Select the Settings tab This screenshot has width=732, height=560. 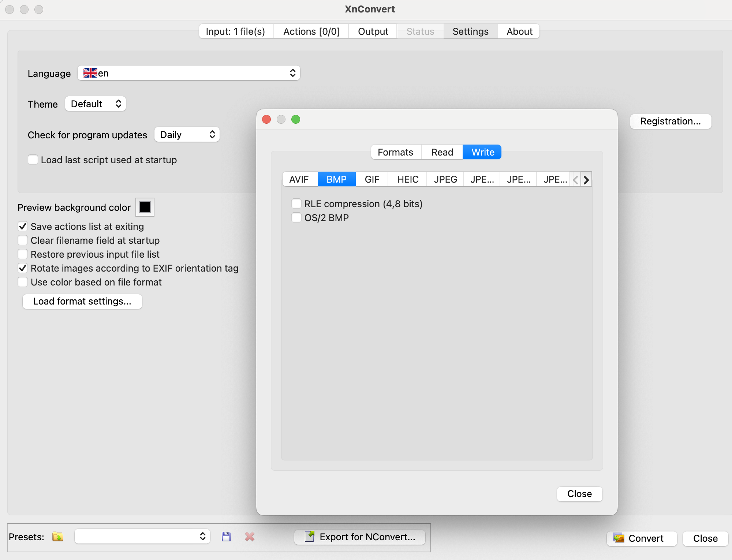point(470,31)
